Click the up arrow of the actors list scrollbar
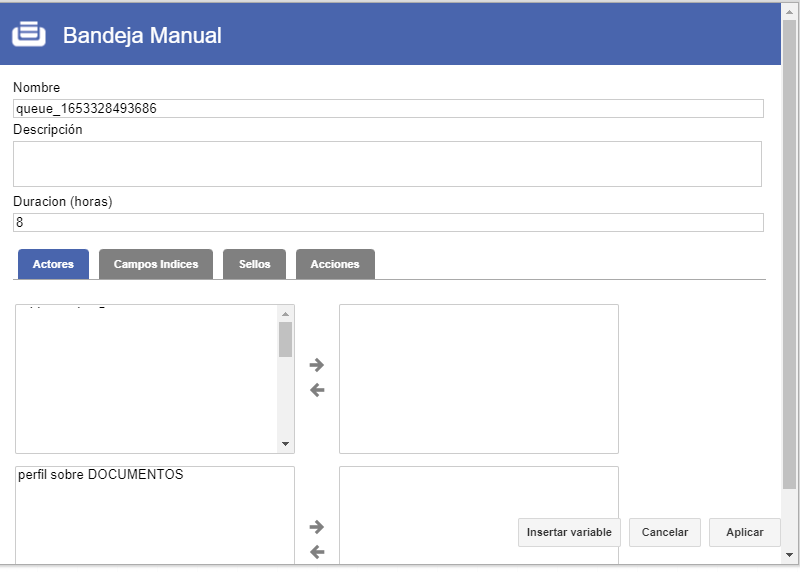 pyautogui.click(x=285, y=314)
